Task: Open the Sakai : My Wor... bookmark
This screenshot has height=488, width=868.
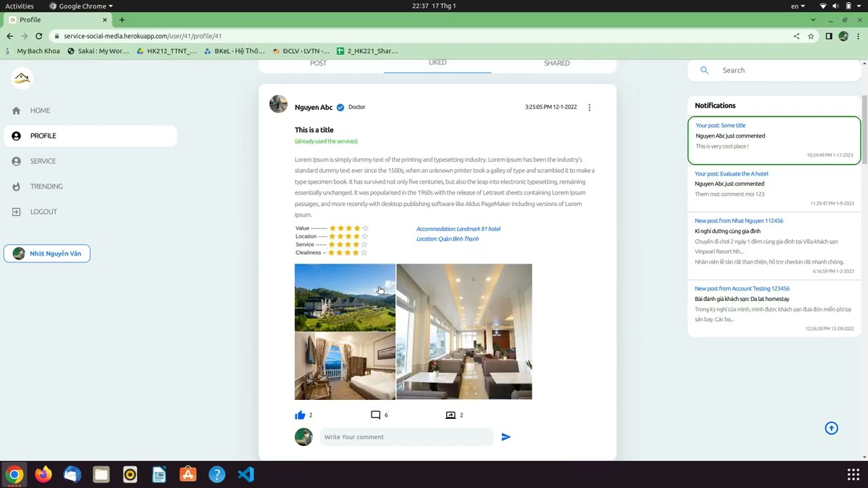Action: point(98,51)
